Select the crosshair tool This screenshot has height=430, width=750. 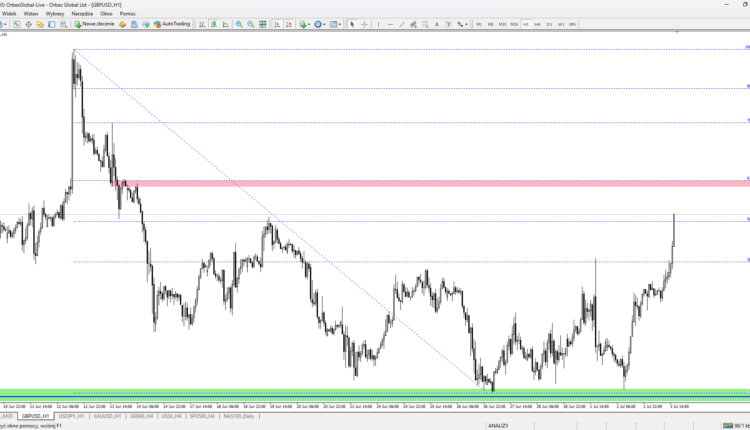[364, 24]
